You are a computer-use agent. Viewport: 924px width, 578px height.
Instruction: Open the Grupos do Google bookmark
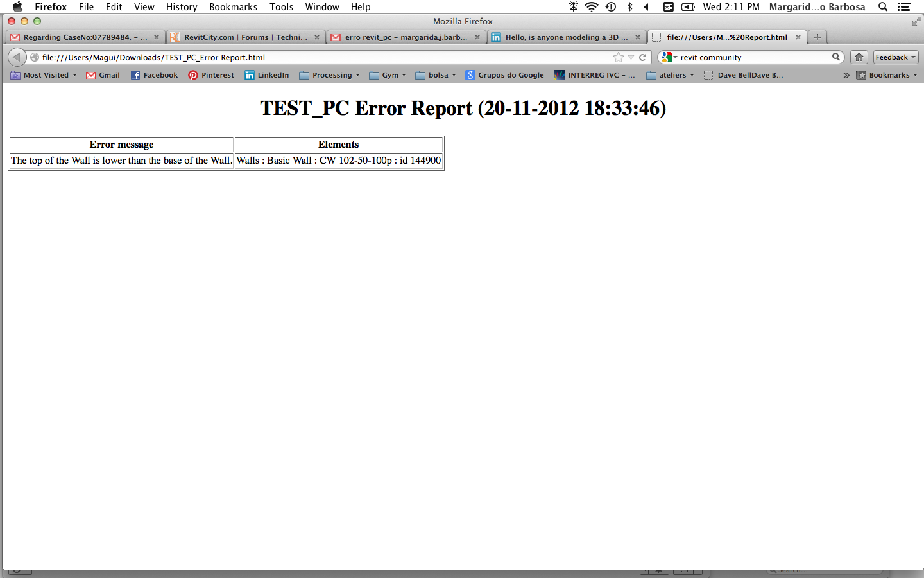click(x=504, y=75)
